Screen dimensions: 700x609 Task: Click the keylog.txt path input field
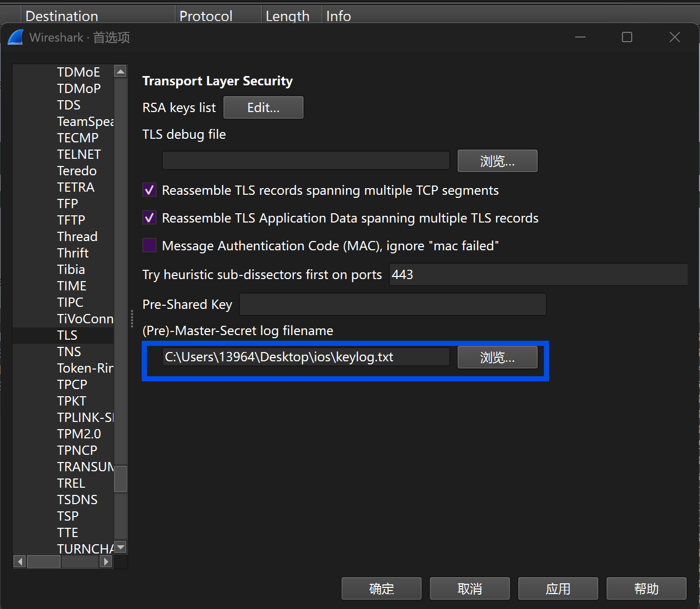point(306,357)
